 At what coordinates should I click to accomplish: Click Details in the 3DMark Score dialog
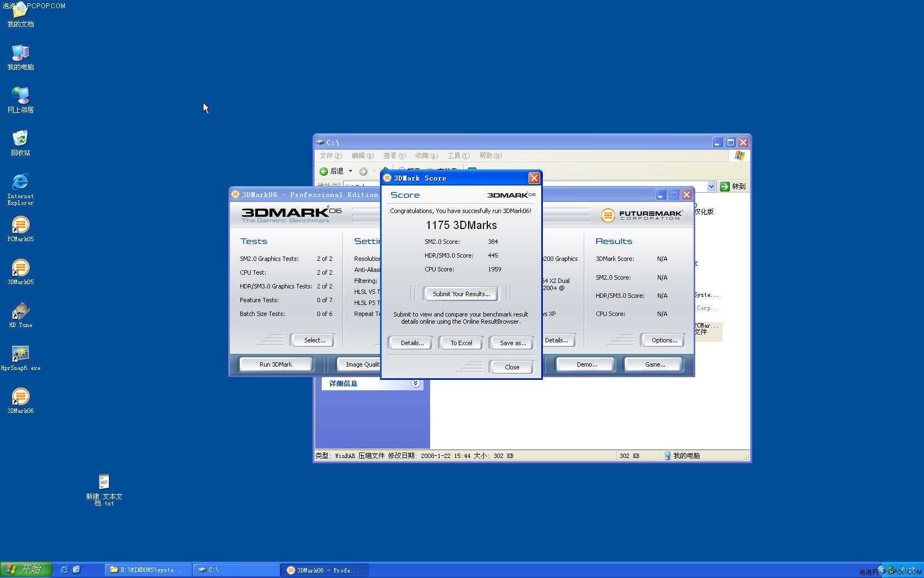[x=412, y=343]
